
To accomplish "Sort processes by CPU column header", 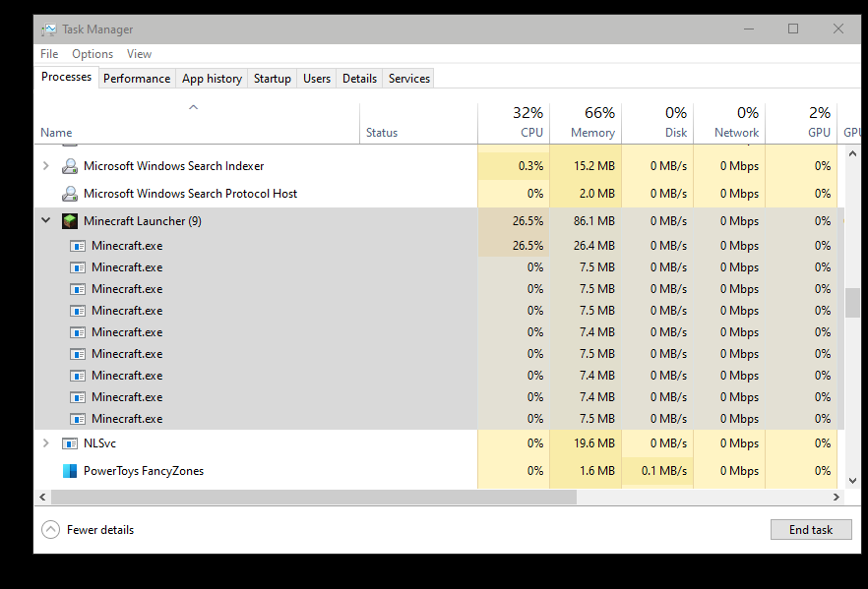I will (529, 123).
